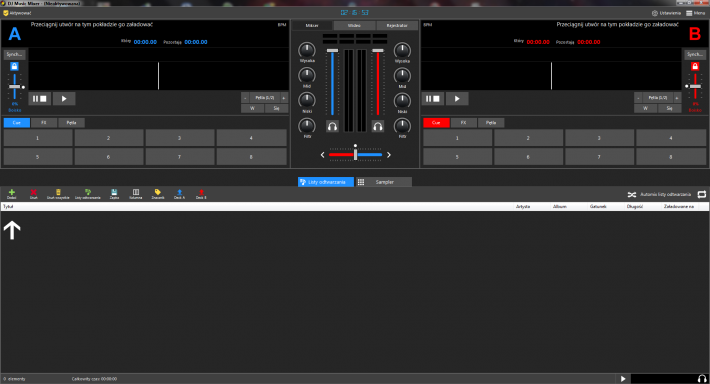Screen dimensions: 710x384
Task: Select Deck A Pętla tab
Action: (72, 123)
